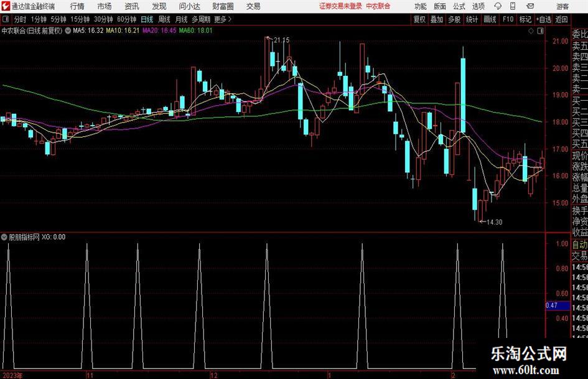This screenshot has height=379, width=588.
Task: Open the 版面 menu
Action: [x=440, y=6]
